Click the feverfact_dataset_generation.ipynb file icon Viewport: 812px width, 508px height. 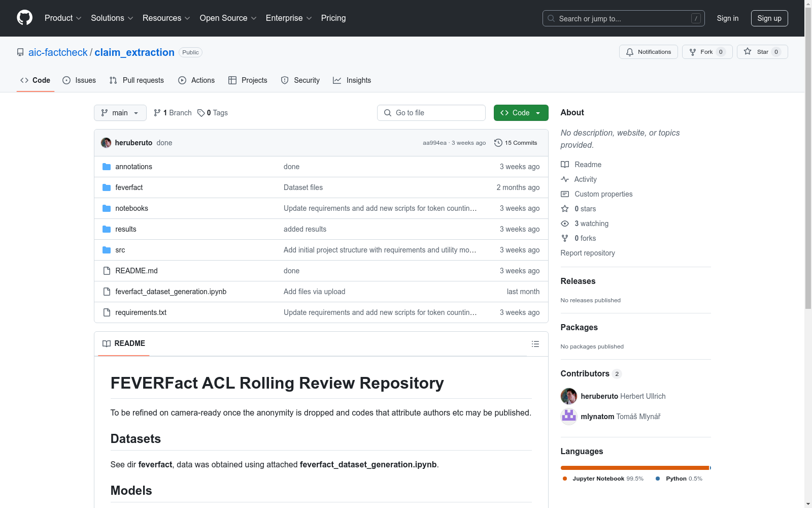click(107, 292)
